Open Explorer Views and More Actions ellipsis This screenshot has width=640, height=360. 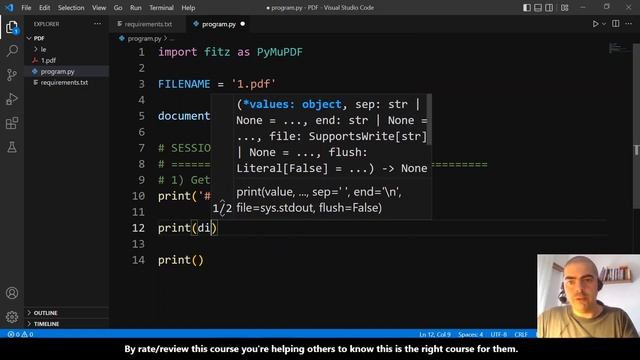(x=98, y=24)
